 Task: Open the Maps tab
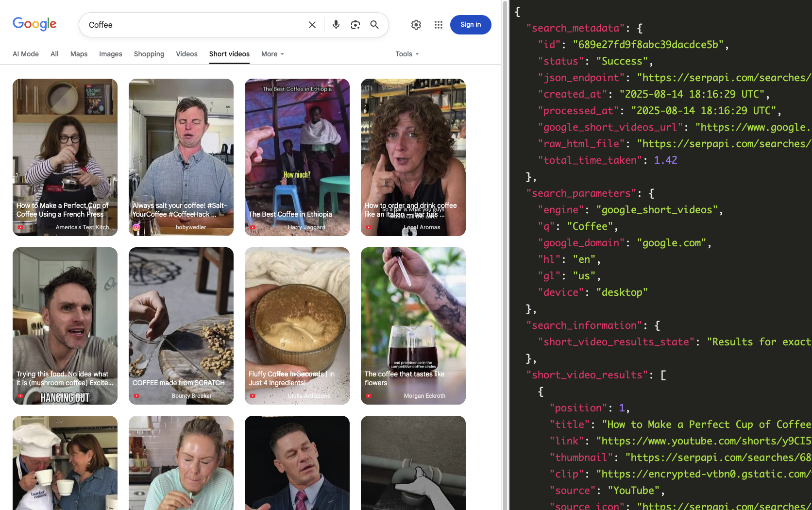click(x=79, y=54)
